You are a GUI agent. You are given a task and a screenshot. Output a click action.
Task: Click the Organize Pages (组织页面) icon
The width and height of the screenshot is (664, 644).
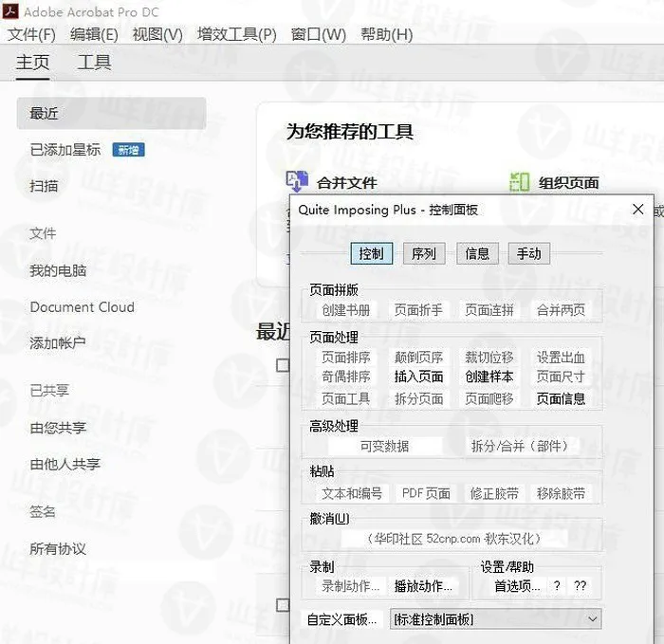coord(519,182)
